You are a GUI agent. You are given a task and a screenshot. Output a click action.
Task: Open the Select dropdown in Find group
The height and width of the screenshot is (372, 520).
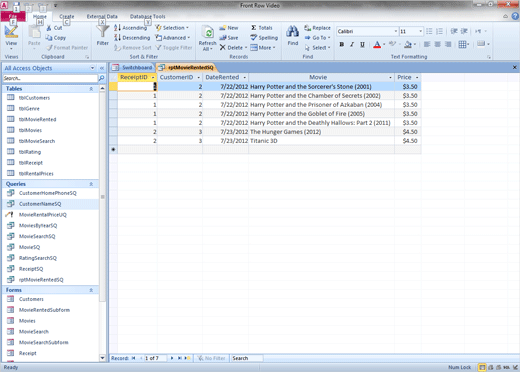pos(317,48)
